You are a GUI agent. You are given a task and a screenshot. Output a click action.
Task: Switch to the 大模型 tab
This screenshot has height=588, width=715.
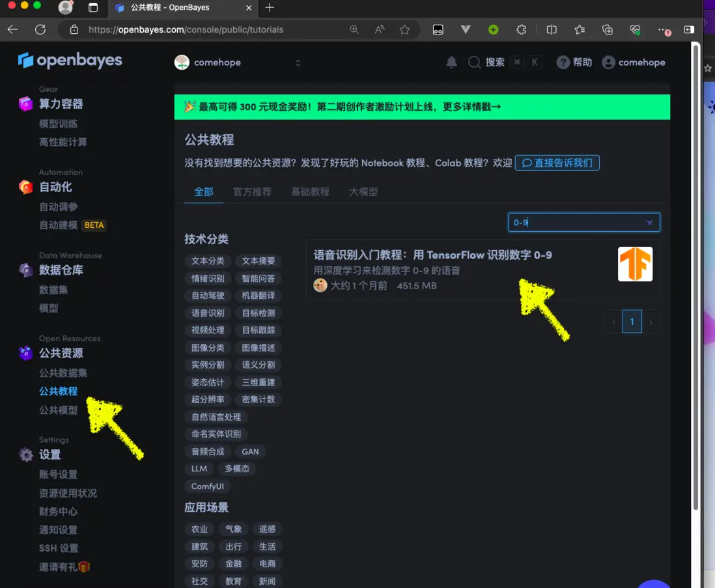click(x=363, y=192)
